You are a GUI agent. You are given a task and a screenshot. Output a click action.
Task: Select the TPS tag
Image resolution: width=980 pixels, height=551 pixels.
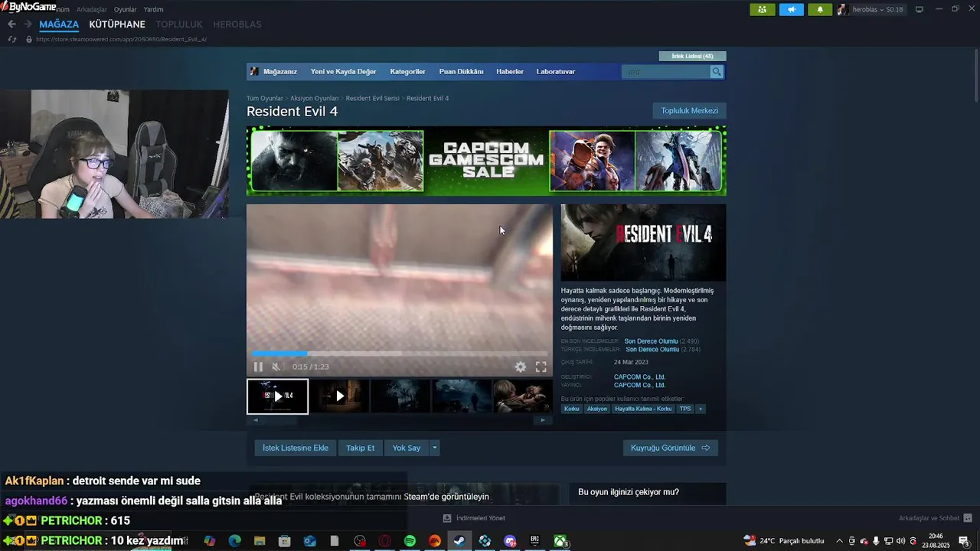685,409
